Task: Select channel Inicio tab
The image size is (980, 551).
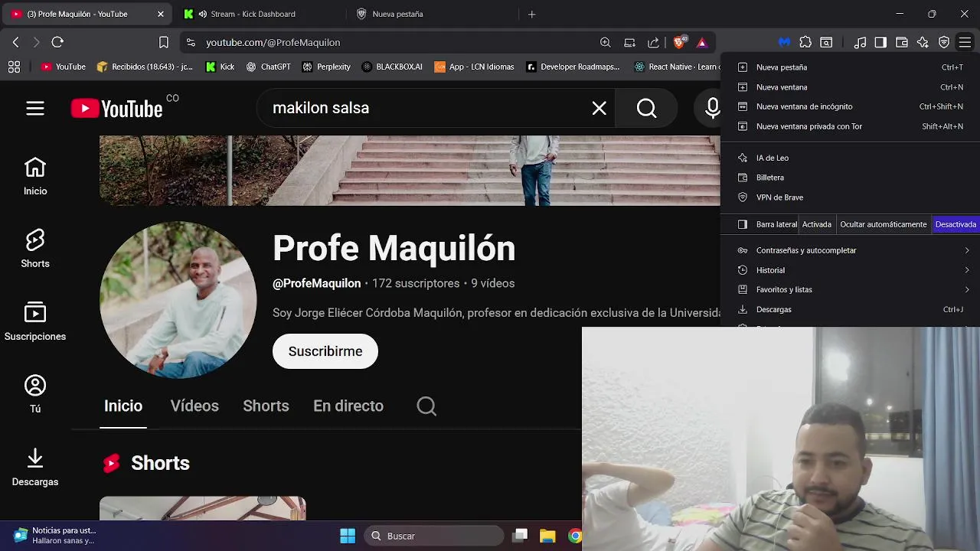Action: 123,406
